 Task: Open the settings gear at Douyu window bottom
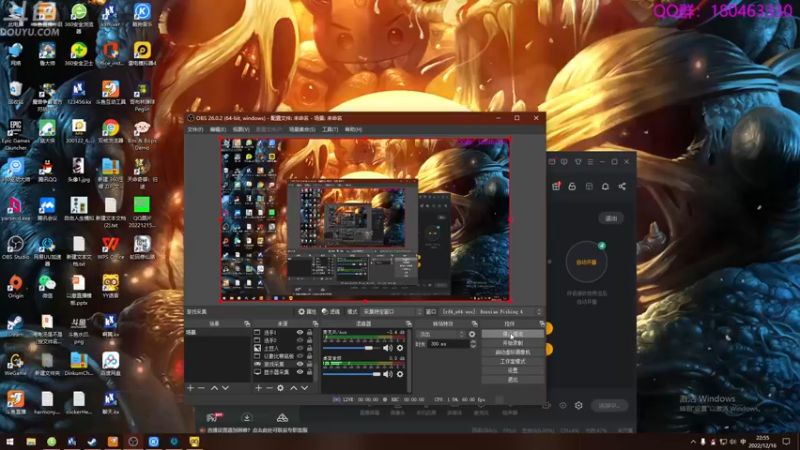pos(579,406)
